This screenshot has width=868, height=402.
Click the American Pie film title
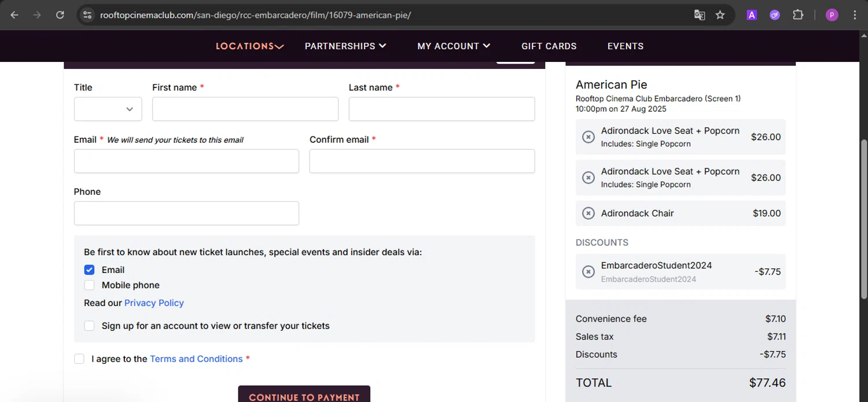tap(611, 84)
